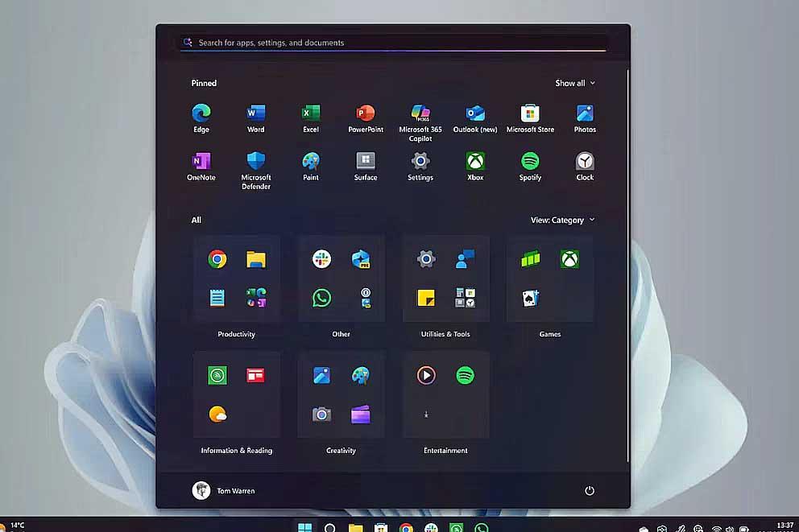Viewport: 799px width, 532px height.
Task: Click the Information & Reading label
Action: tap(237, 451)
